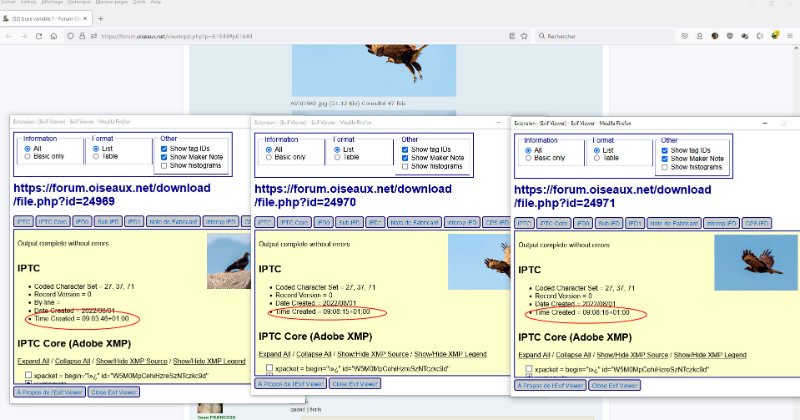Choose 'List' format in the 24970 window
800x420 pixels.
click(337, 150)
